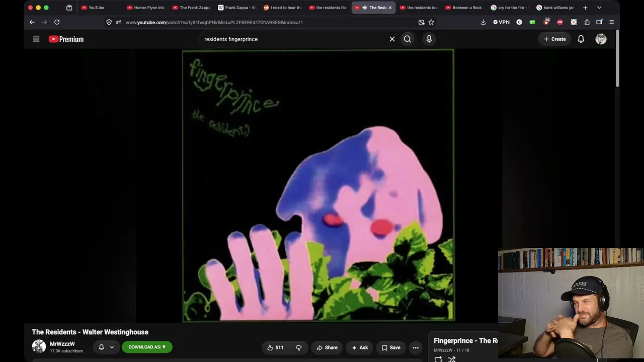This screenshot has width=644, height=362.
Task: Open more actions ellipsis menu
Action: click(x=416, y=347)
